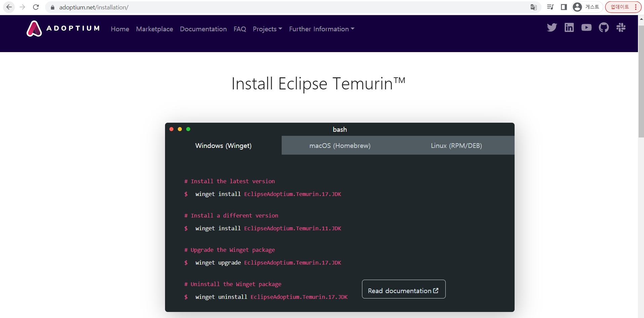Image resolution: width=644 pixels, height=318 pixels.
Task: Open Adoptium's YouTube channel
Action: pyautogui.click(x=587, y=28)
